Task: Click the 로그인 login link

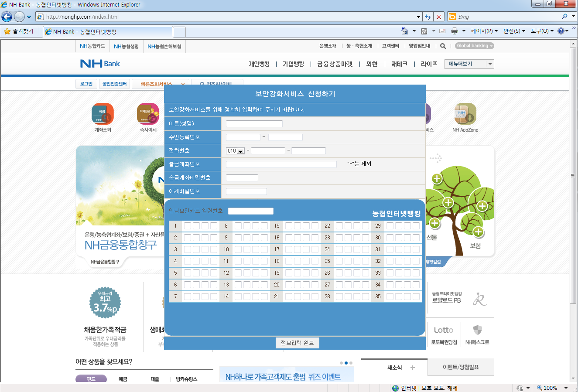Action: coord(86,84)
